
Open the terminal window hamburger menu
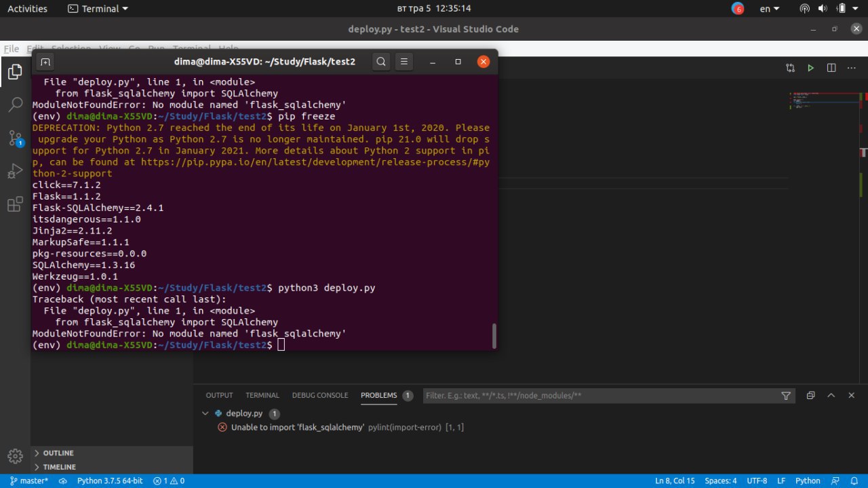coord(404,62)
